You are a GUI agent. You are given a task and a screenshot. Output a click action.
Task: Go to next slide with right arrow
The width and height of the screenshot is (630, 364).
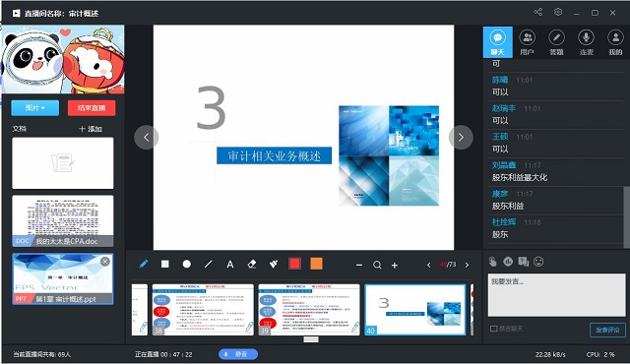(461, 138)
